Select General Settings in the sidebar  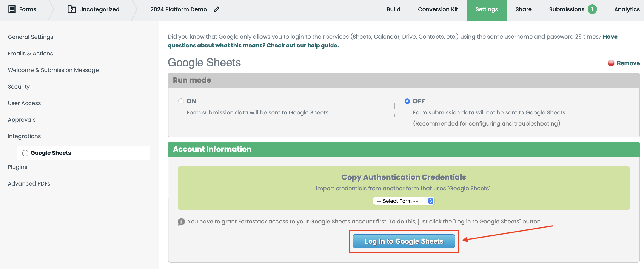30,37
